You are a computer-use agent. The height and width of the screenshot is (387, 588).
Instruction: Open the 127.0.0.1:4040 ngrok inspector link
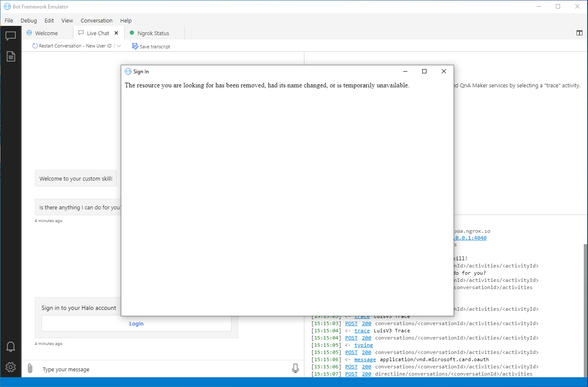point(469,238)
